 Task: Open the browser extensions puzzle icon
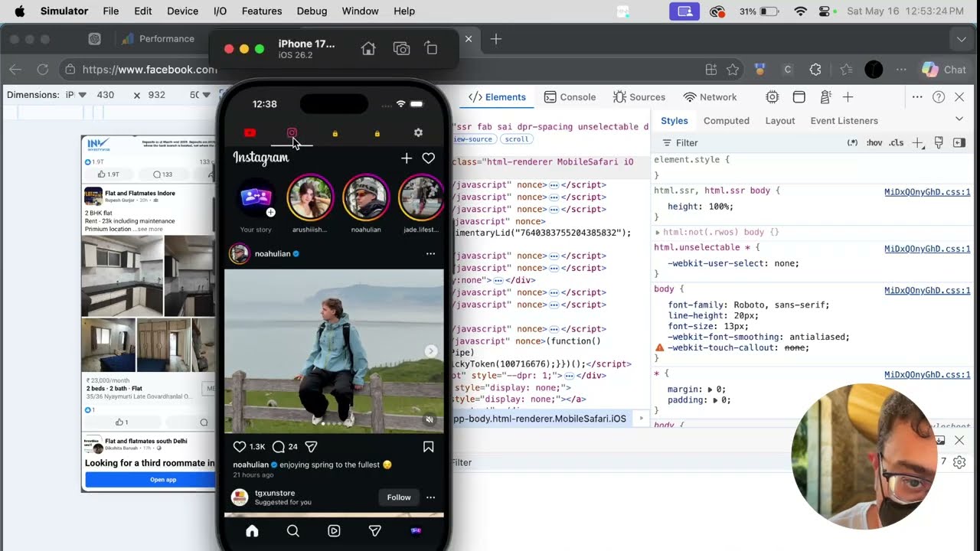(x=815, y=70)
